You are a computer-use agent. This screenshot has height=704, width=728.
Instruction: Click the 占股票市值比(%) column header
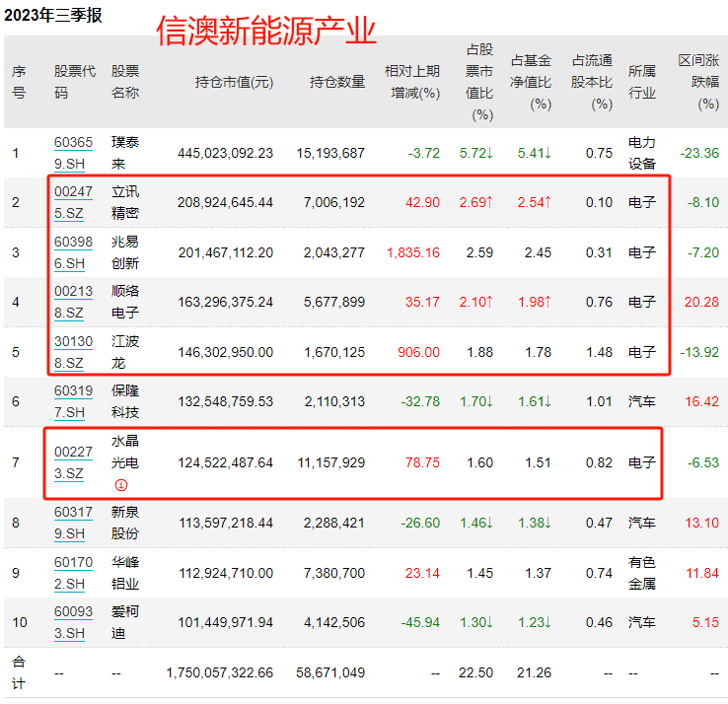(x=479, y=82)
